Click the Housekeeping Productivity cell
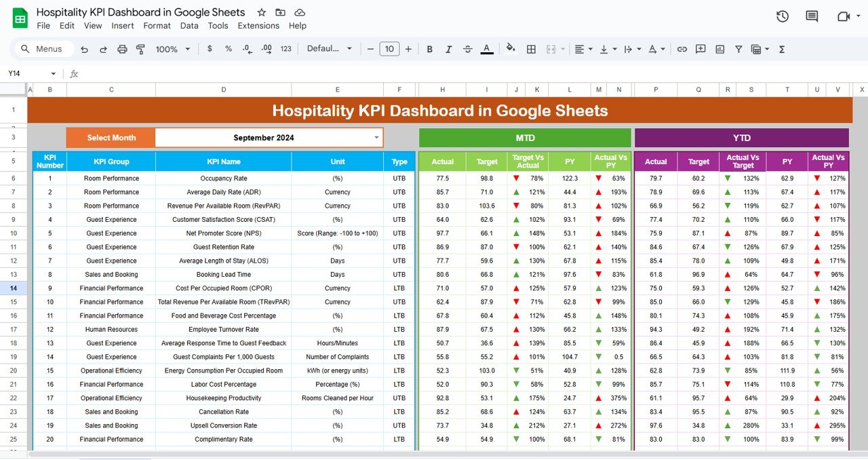Image resolution: width=868 pixels, height=460 pixels. [x=224, y=398]
